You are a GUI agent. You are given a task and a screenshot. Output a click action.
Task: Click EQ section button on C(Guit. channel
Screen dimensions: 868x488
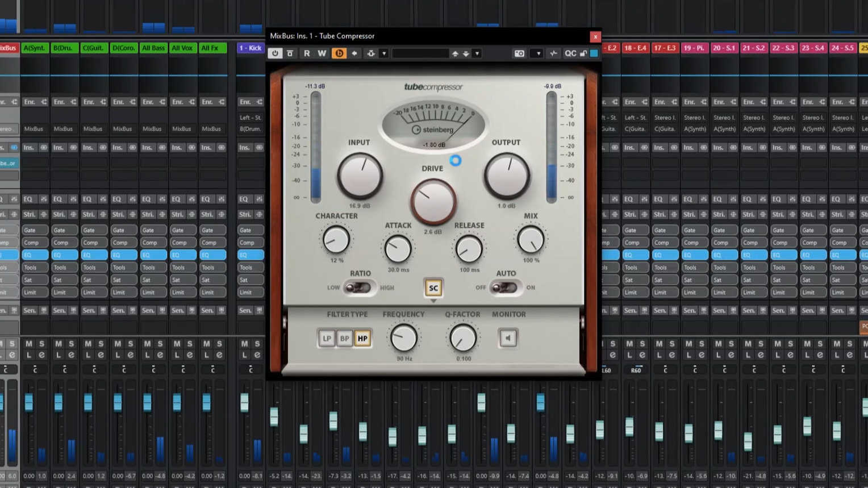87,199
